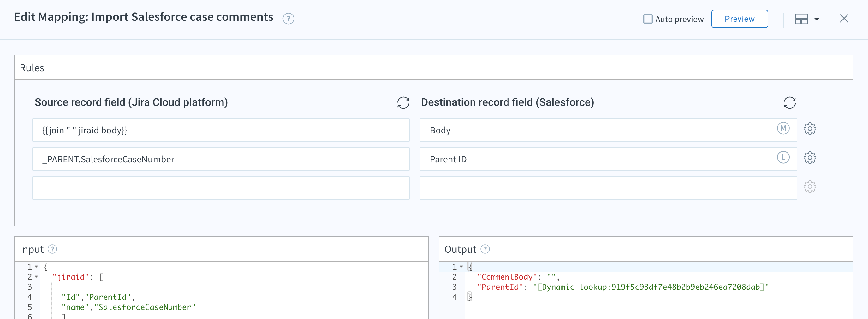The height and width of the screenshot is (319, 868).
Task: Enable the Auto preview checkbox
Action: pos(648,19)
